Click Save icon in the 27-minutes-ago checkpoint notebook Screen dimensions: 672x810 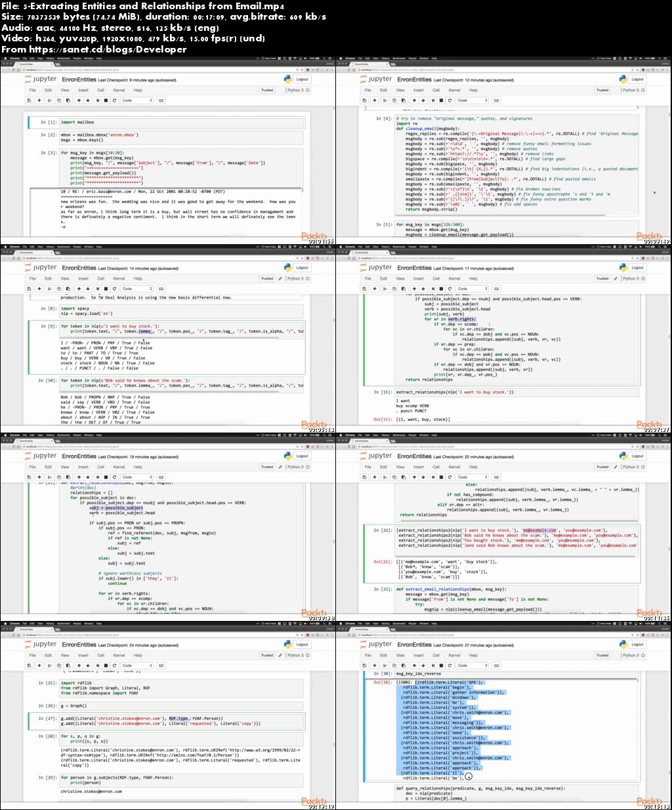364,666
